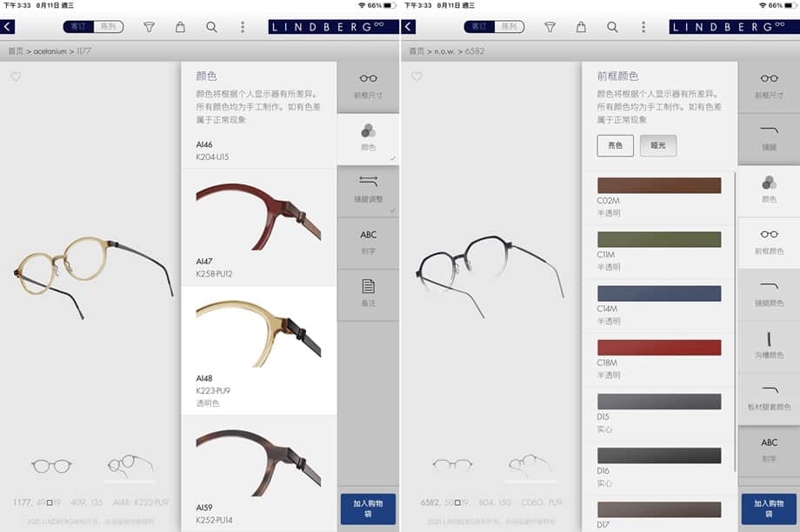The width and height of the screenshot is (800, 532).
Task: Open 刻字 ABC tab on the 6582 screen
Action: pos(769,450)
